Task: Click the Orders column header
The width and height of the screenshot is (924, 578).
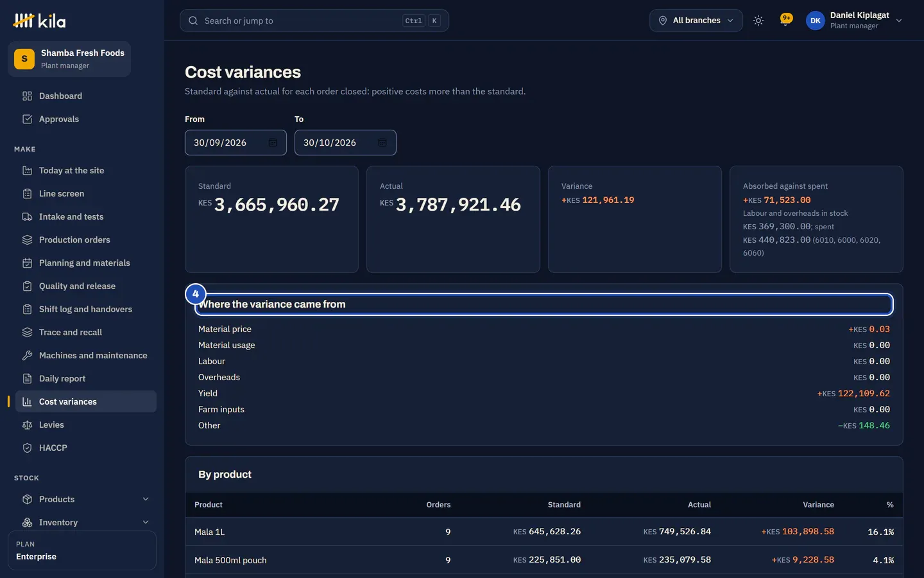Action: [438, 505]
